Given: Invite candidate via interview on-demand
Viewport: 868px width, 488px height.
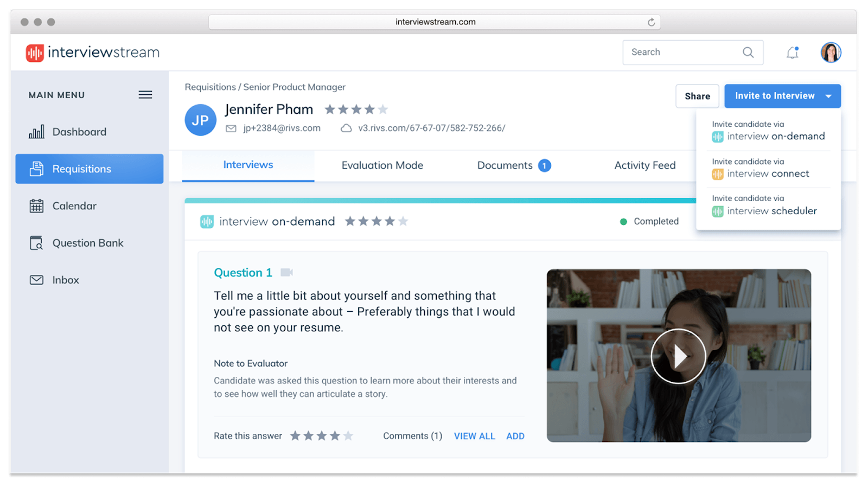Looking at the screenshot, I should pyautogui.click(x=769, y=131).
